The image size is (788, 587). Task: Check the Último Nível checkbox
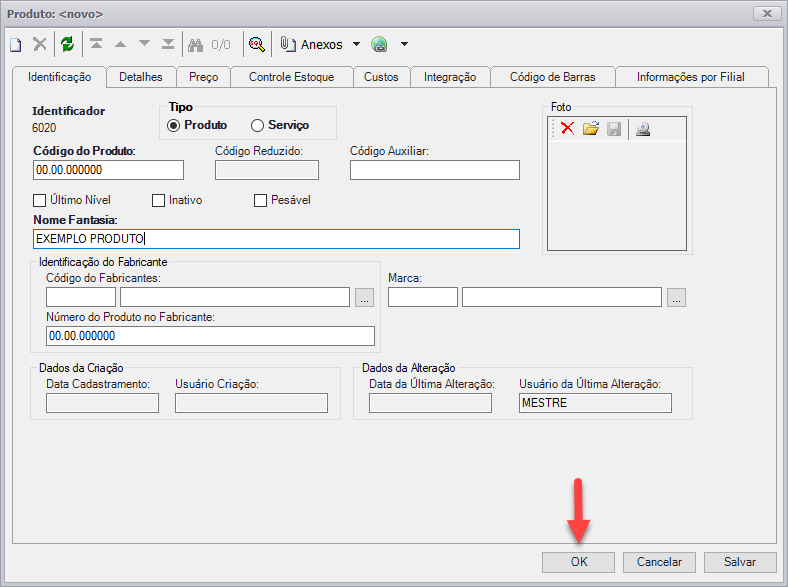point(39,201)
